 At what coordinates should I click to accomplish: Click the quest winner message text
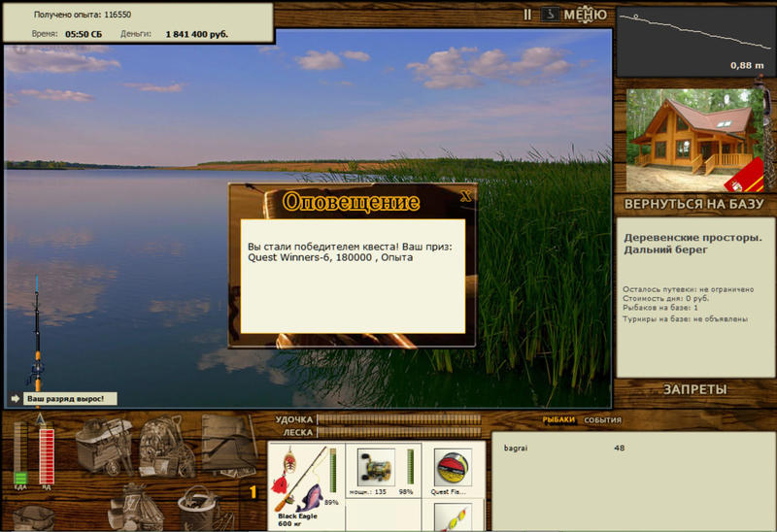click(x=350, y=251)
